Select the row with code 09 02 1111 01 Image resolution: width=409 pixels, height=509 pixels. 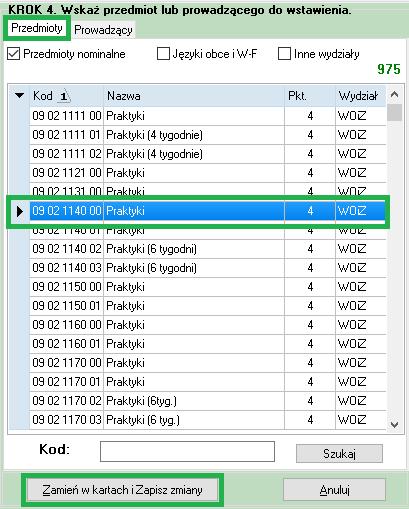[208, 135]
